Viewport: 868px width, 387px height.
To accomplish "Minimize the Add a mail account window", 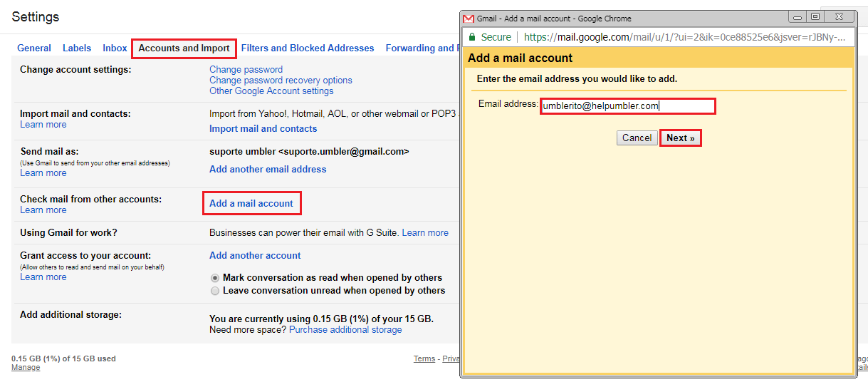I will pyautogui.click(x=798, y=17).
